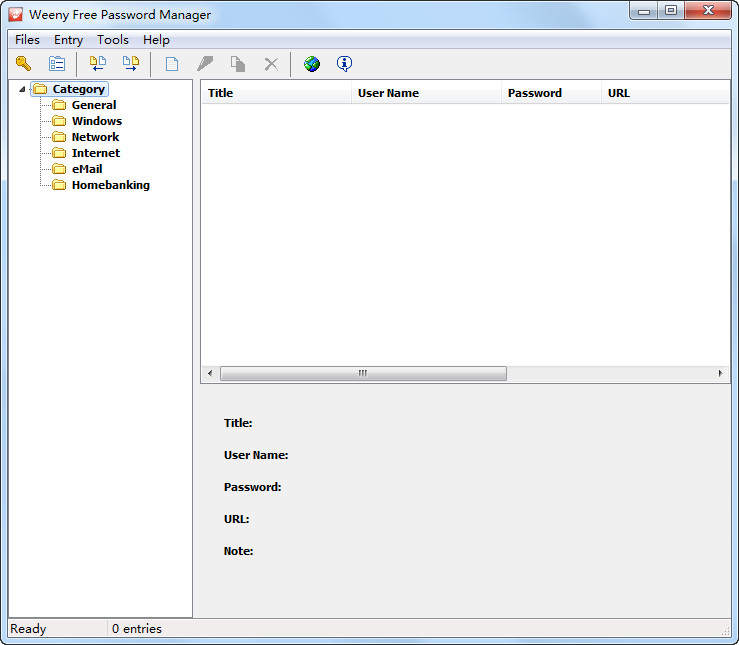
Task: Click the '0 entries' status text
Action: click(x=137, y=629)
